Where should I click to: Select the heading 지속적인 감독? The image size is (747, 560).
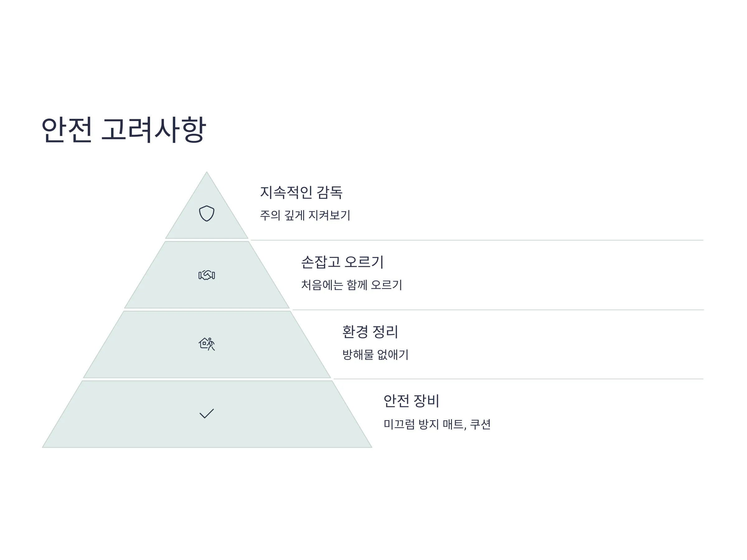tap(301, 192)
